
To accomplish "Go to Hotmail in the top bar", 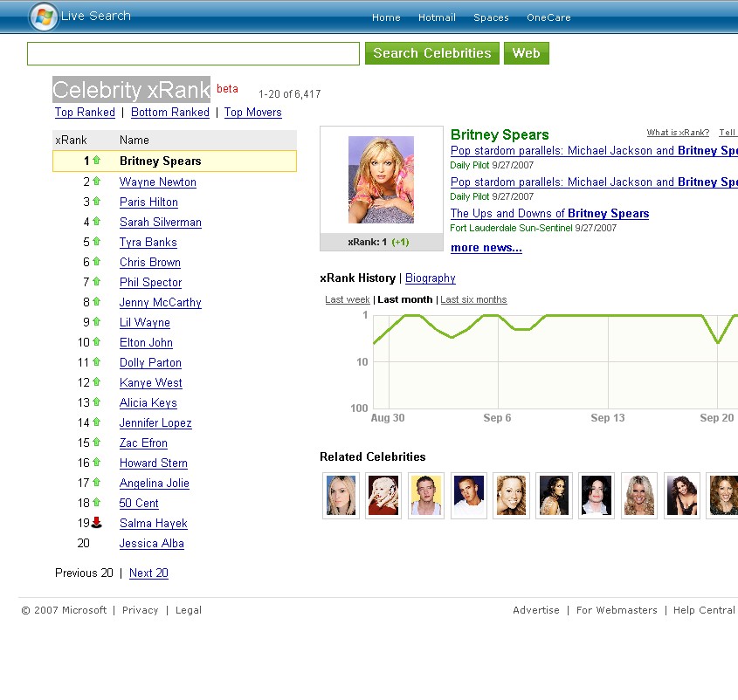I will pyautogui.click(x=437, y=17).
